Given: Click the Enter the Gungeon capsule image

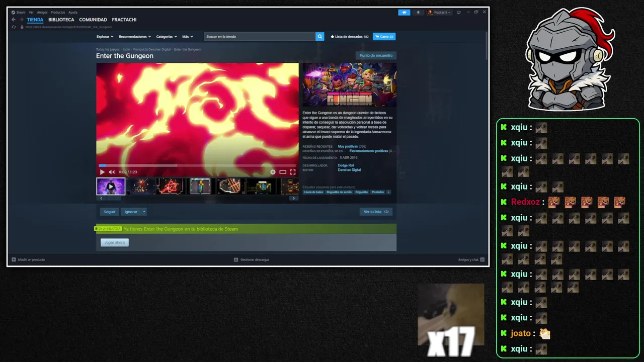Looking at the screenshot, I should [x=350, y=84].
